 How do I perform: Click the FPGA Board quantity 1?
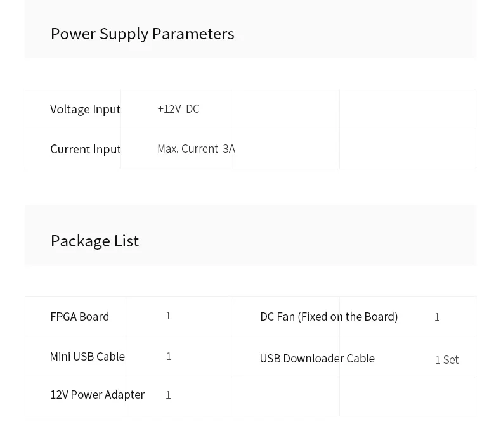click(x=169, y=316)
